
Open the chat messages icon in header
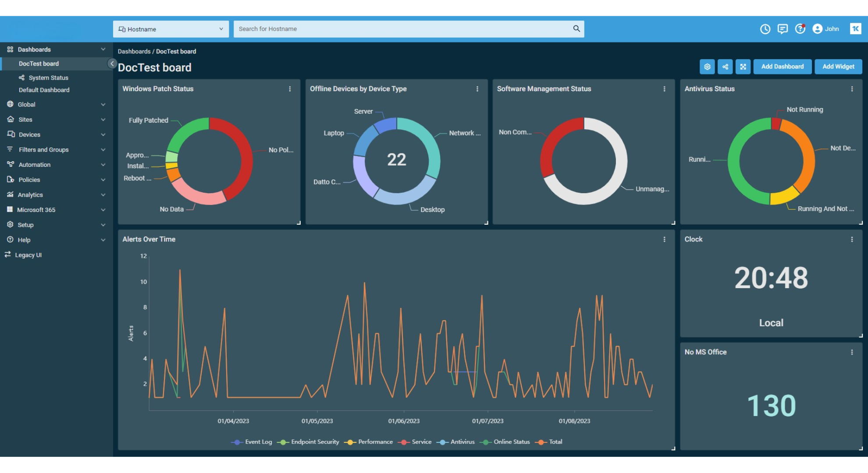click(x=783, y=29)
